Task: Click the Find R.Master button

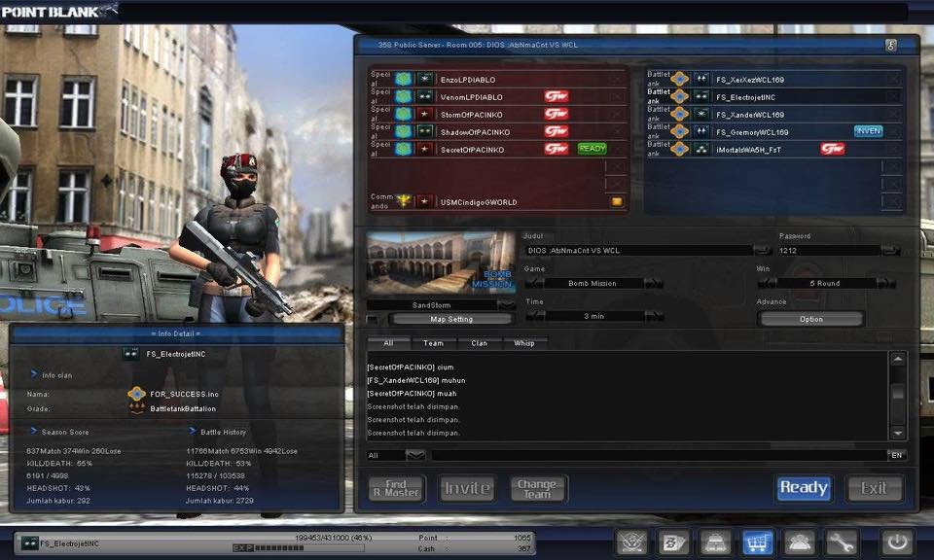Action: [x=397, y=488]
